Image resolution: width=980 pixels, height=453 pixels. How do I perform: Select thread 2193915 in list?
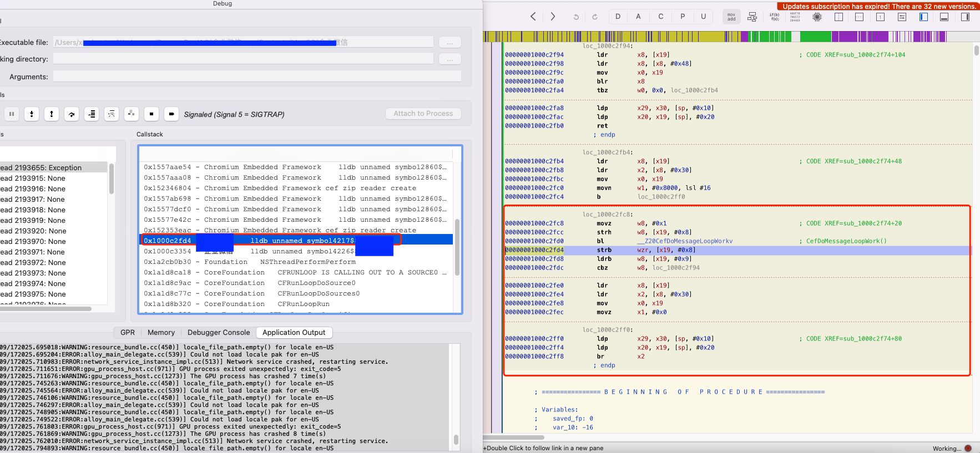(53, 178)
